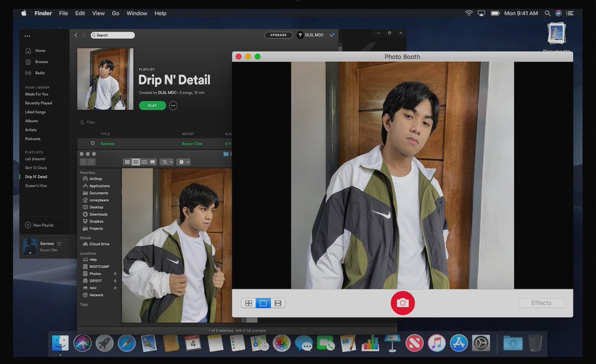Open the Go menu in the menu bar
This screenshot has width=596, height=364.
click(116, 13)
